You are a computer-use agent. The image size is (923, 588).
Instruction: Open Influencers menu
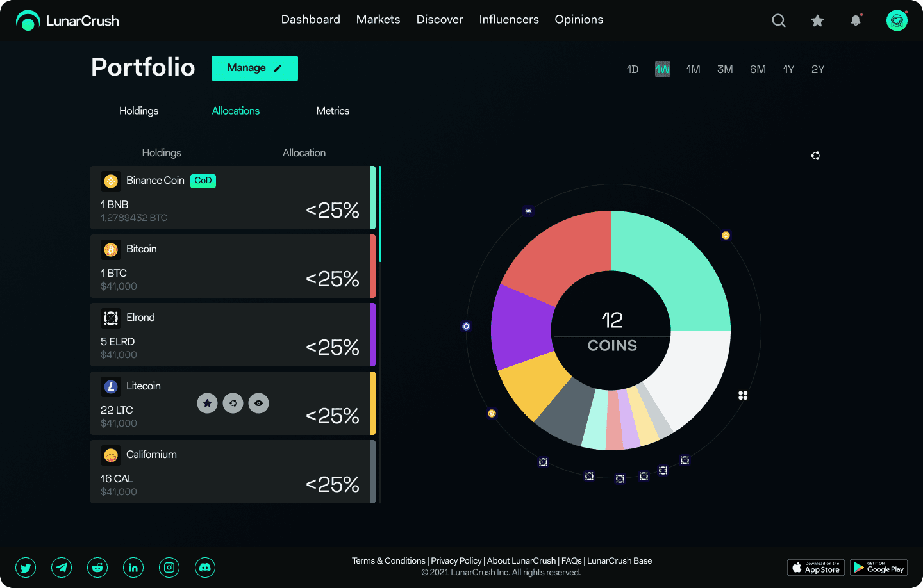point(509,20)
